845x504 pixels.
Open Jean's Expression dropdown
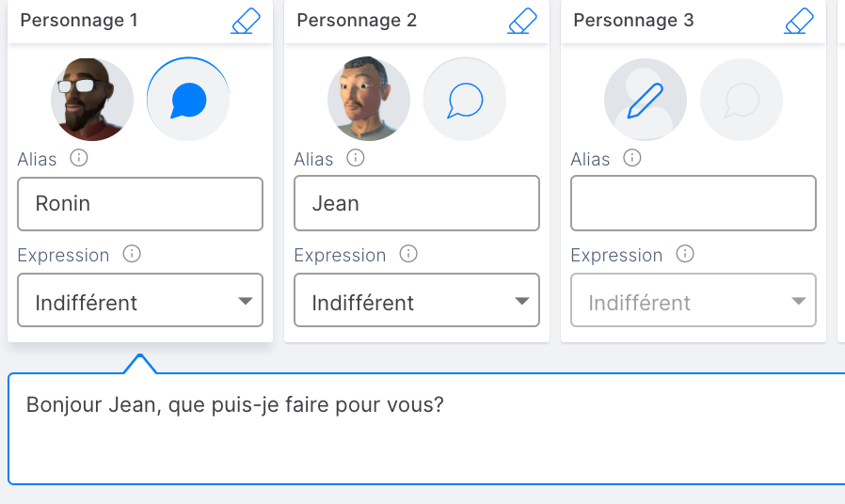pos(417,300)
